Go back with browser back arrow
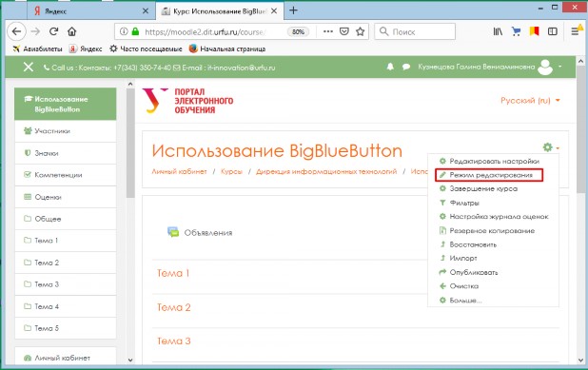 pos(16,31)
